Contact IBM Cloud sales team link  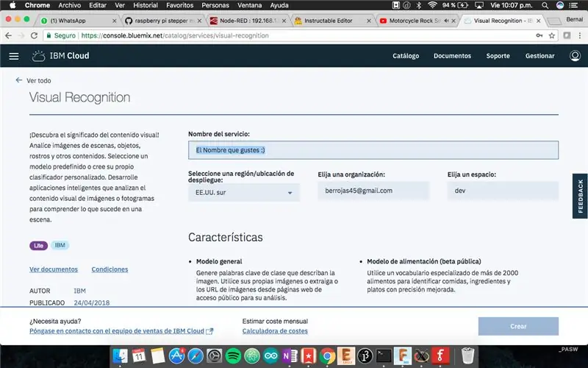pos(121,330)
